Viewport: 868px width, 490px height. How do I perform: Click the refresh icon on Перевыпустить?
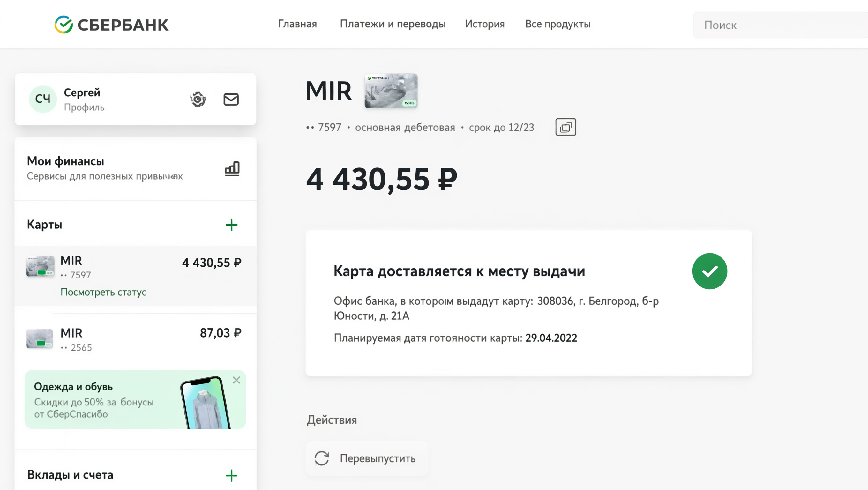tap(322, 458)
